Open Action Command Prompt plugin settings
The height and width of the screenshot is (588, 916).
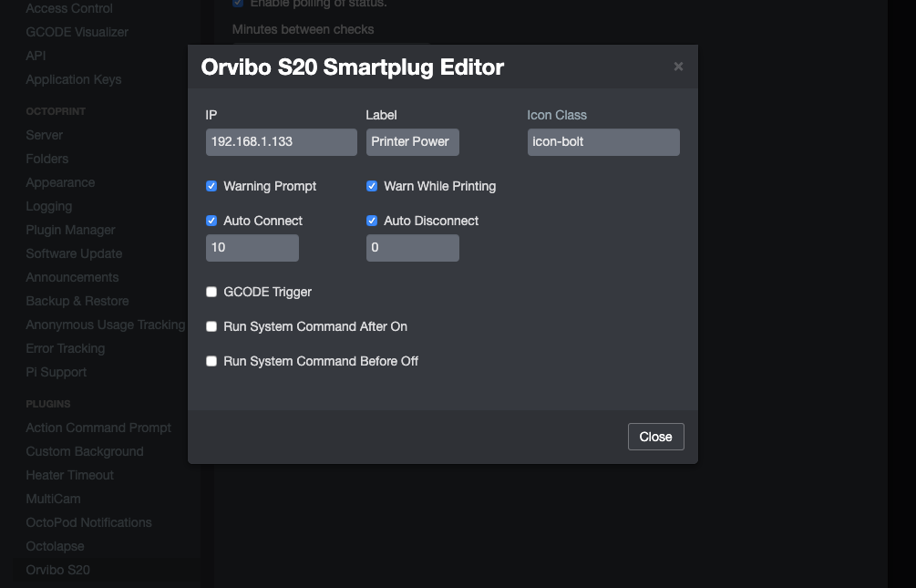click(x=98, y=428)
